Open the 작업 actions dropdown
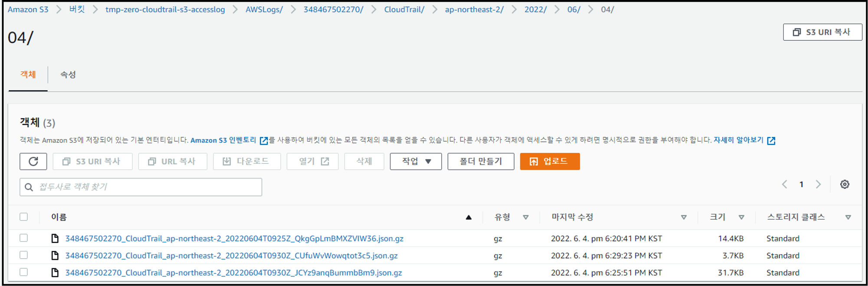The height and width of the screenshot is (286, 868). point(416,162)
